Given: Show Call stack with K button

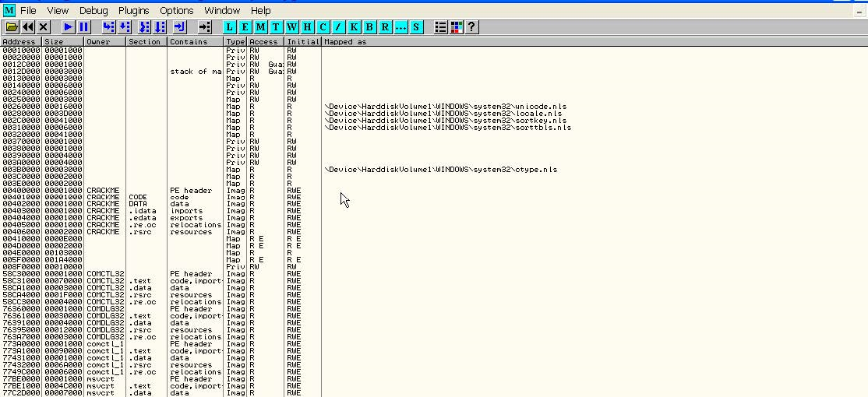Looking at the screenshot, I should [x=355, y=27].
